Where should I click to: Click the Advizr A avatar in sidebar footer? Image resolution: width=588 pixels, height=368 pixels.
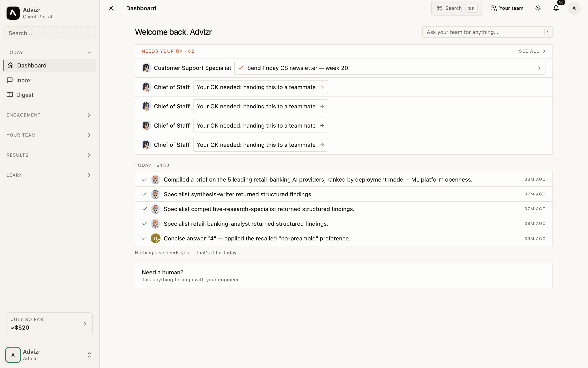coord(13,355)
